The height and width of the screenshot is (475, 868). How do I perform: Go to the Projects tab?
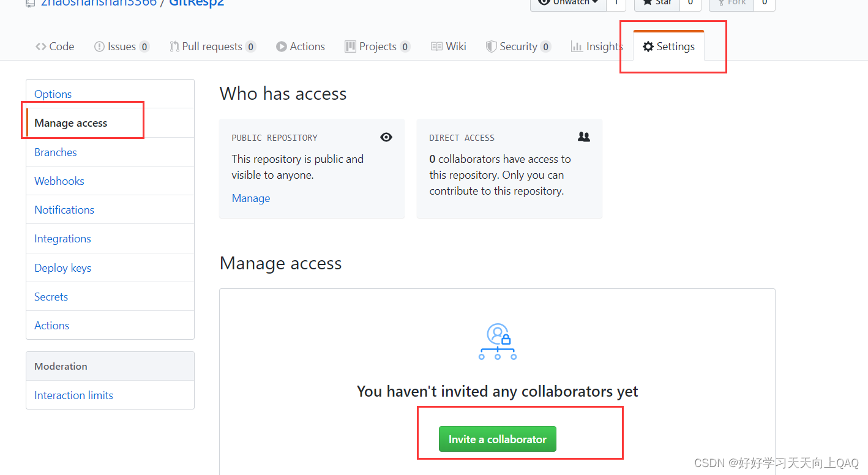377,47
